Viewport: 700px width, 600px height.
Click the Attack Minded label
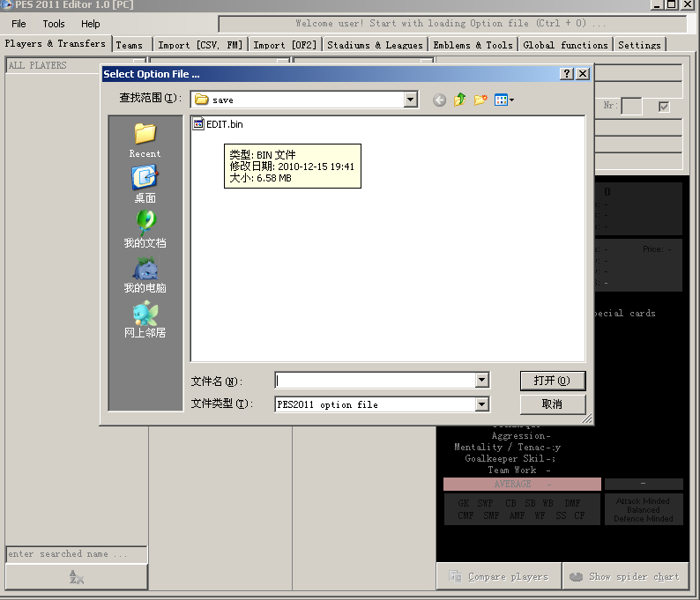tap(643, 501)
